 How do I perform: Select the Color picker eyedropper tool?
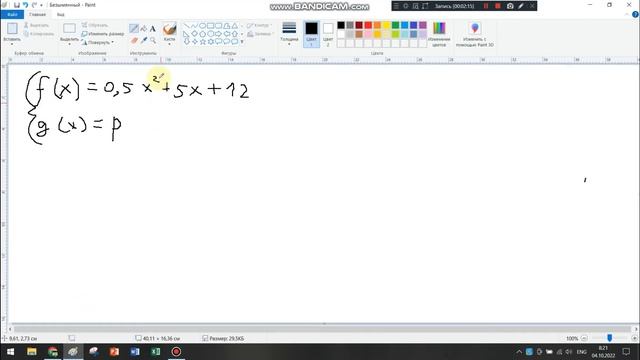tap(144, 40)
